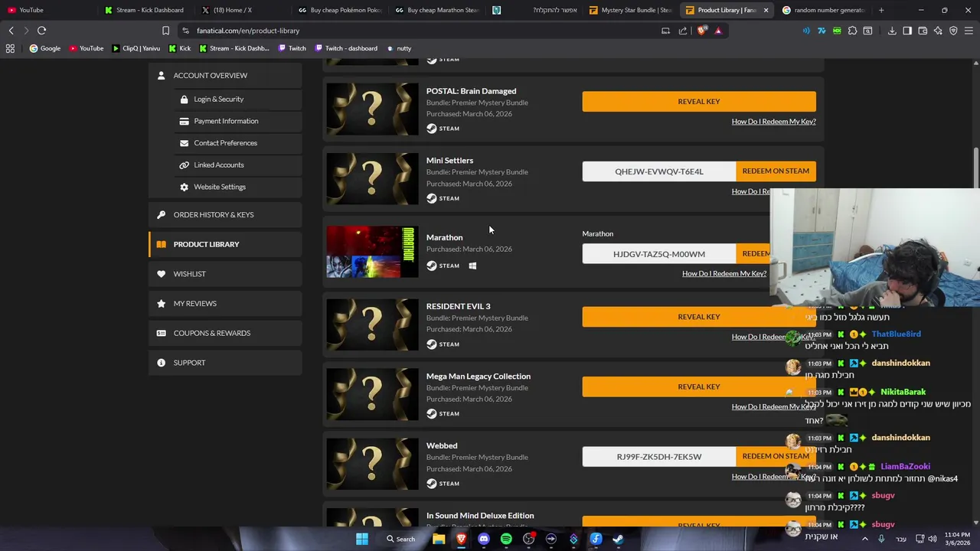Open the apps grid in bookmarks bar
The height and width of the screenshot is (551, 980).
10,48
